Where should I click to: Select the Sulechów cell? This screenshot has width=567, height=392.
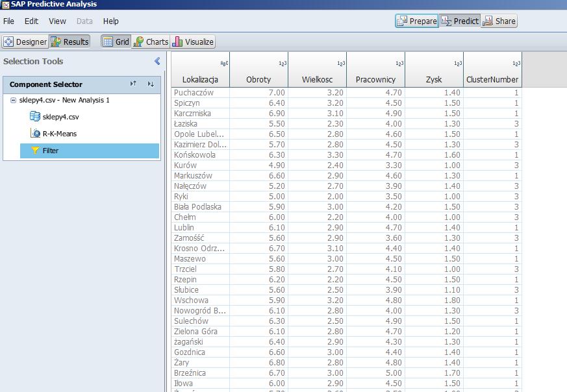pos(200,321)
